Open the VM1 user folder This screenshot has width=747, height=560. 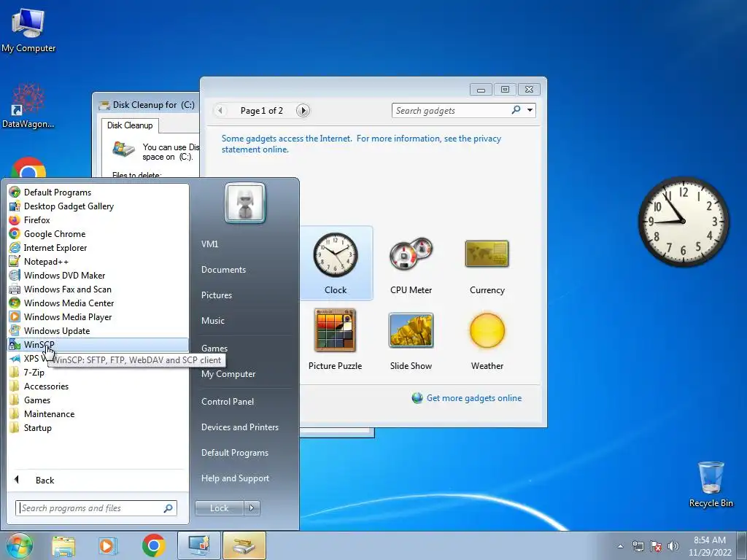tap(209, 244)
